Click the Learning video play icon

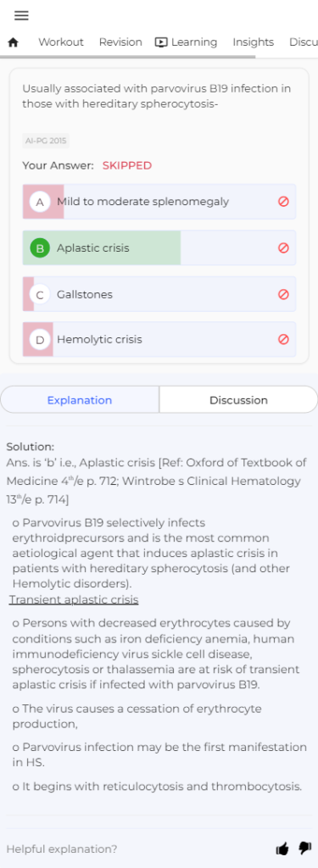[x=161, y=42]
